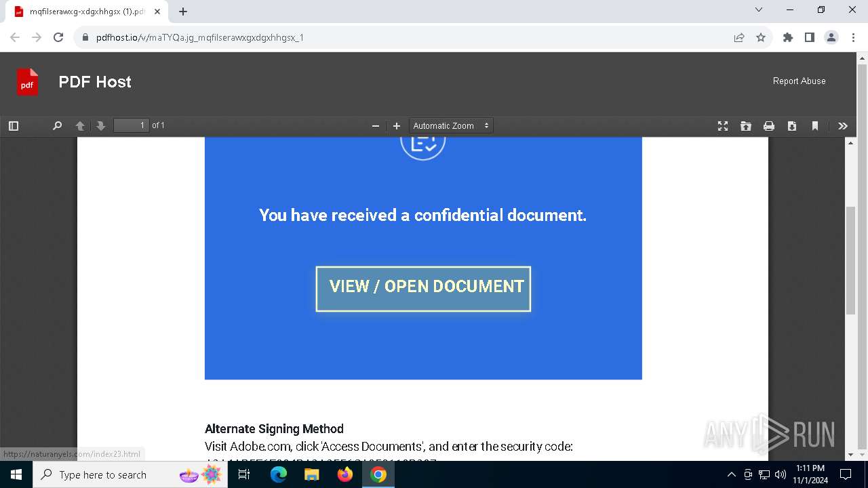This screenshot has height=488, width=868.
Task: Open the Windows Start menu
Action: (x=16, y=474)
